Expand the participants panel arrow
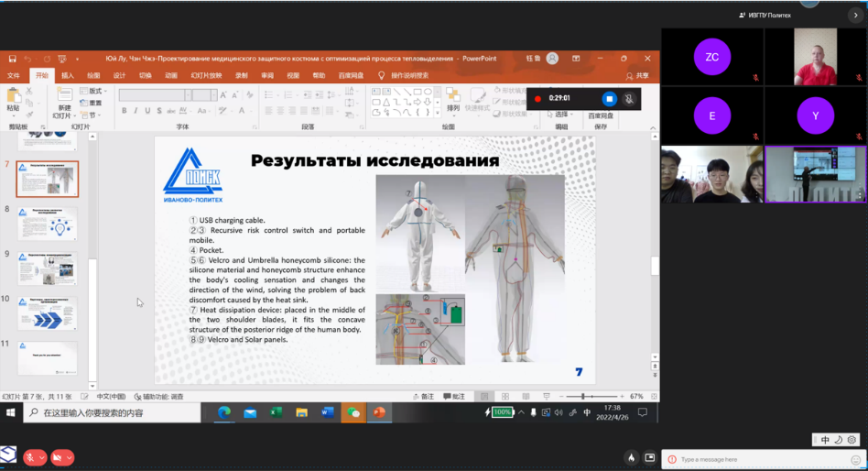The image size is (868, 471). 856,15
